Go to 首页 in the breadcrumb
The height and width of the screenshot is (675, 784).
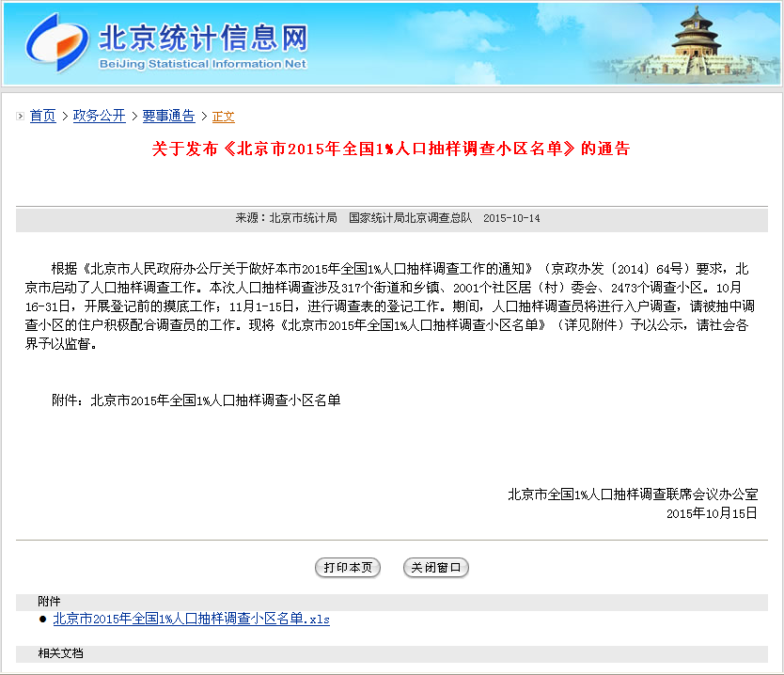coord(42,116)
